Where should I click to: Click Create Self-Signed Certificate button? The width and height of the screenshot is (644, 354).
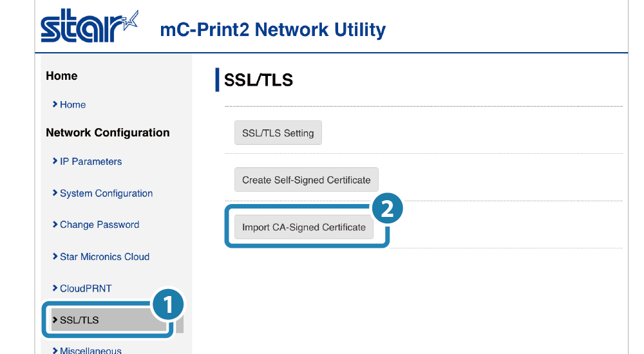coord(306,180)
